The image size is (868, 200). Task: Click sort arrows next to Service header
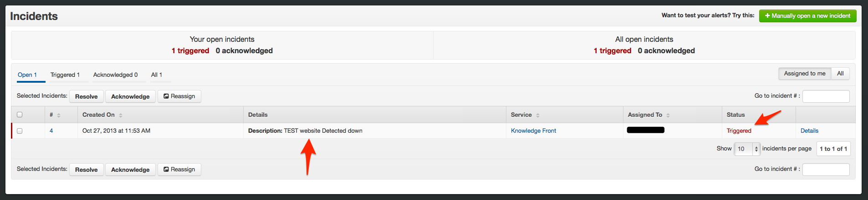[538, 115]
